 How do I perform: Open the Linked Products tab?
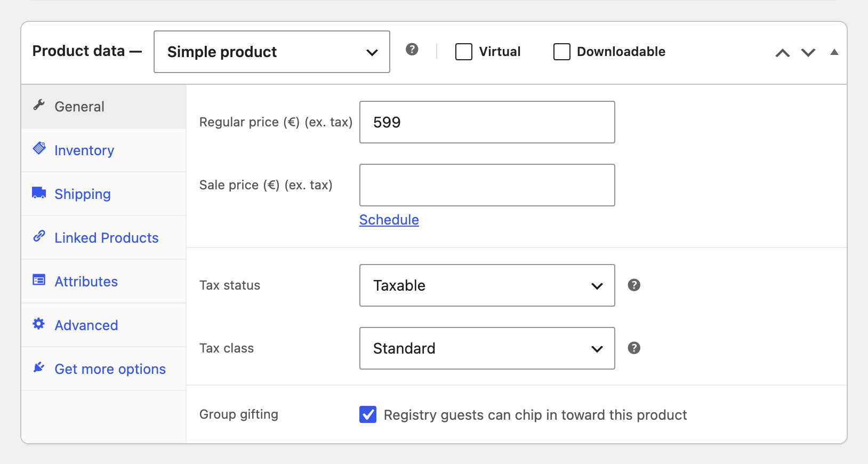(x=103, y=238)
